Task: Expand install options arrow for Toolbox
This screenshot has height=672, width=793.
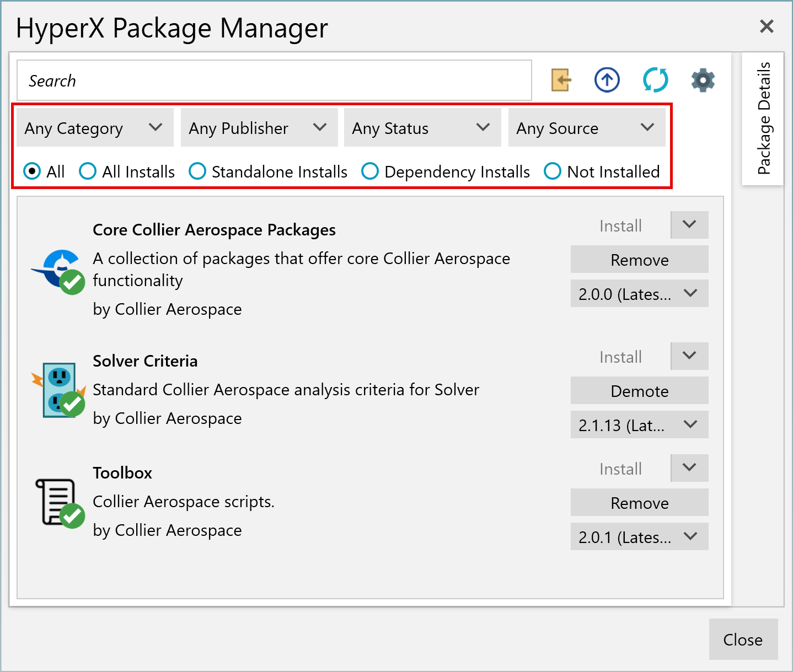Action: click(x=689, y=468)
